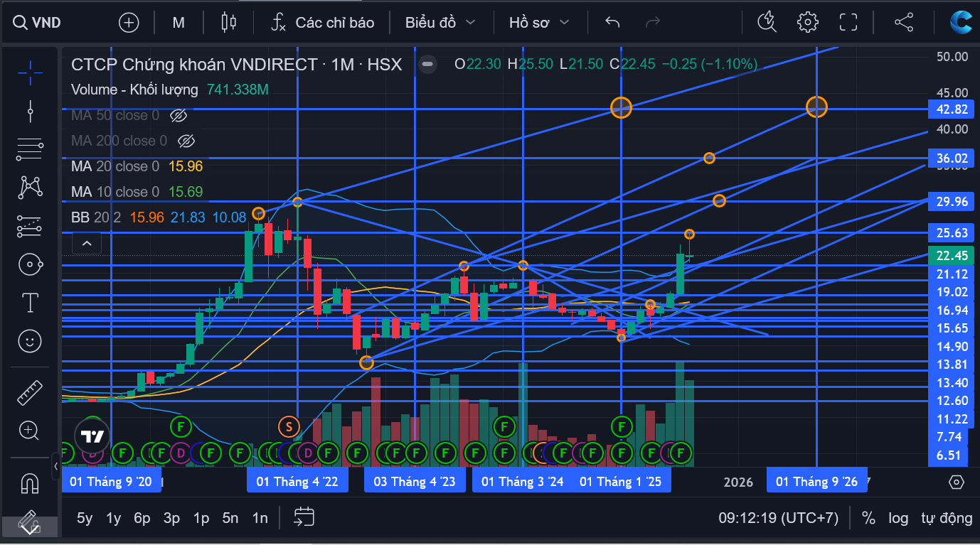Open the candlestick chart type selector
The height and width of the screenshot is (545, 980).
(229, 23)
